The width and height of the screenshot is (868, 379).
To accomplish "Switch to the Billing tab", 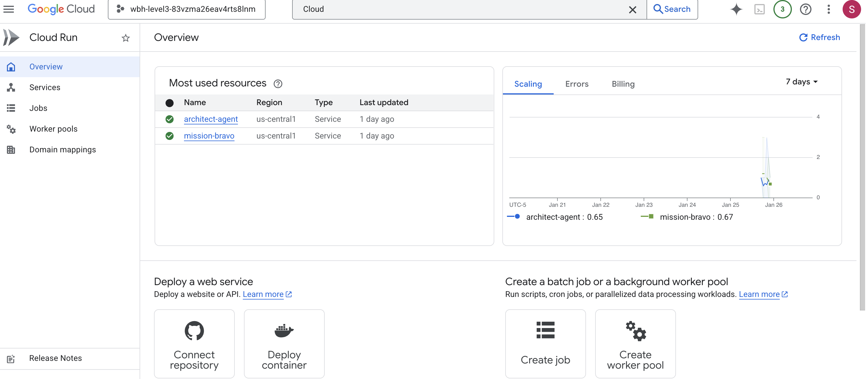I will click(x=623, y=84).
